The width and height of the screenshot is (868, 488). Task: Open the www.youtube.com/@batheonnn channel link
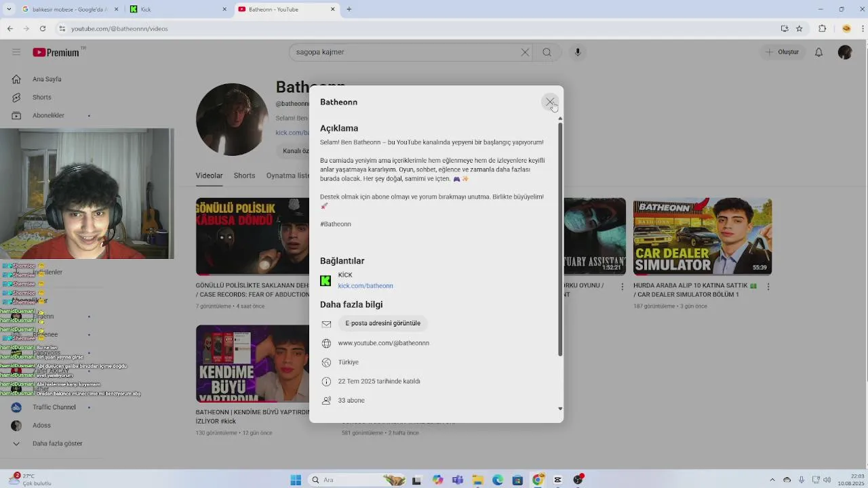click(x=384, y=343)
